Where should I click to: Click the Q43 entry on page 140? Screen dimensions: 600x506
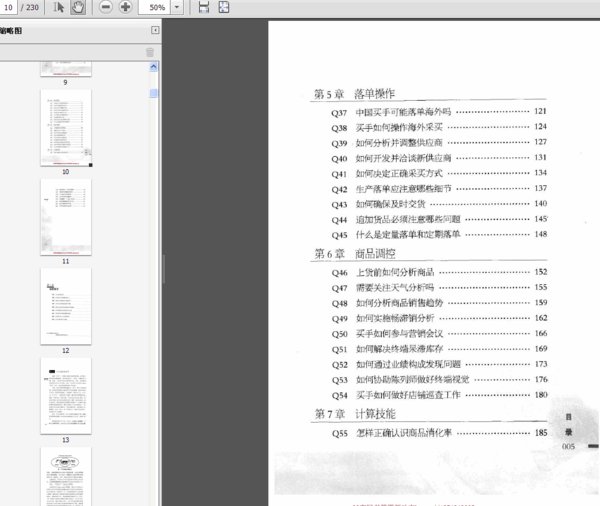click(439, 204)
